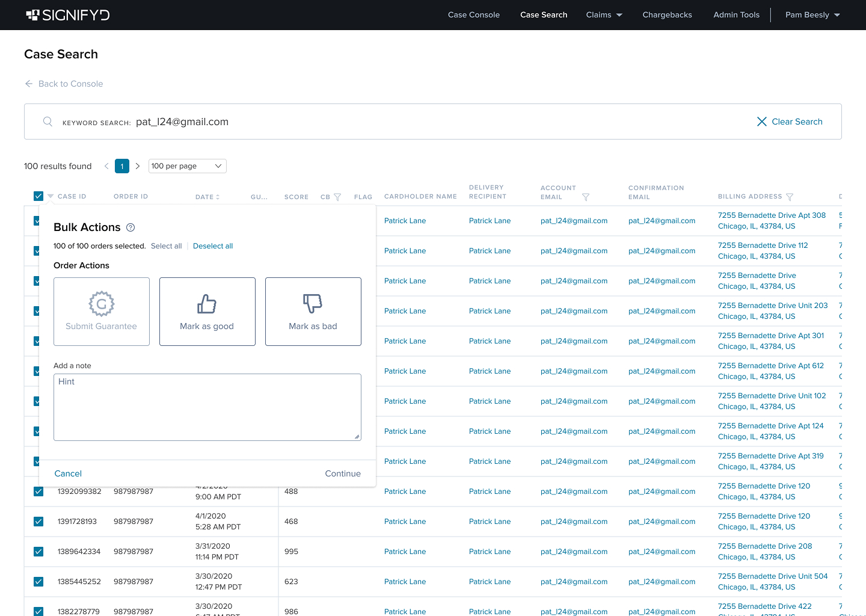
Task: Cancel the Bulk Actions panel
Action: (x=68, y=474)
